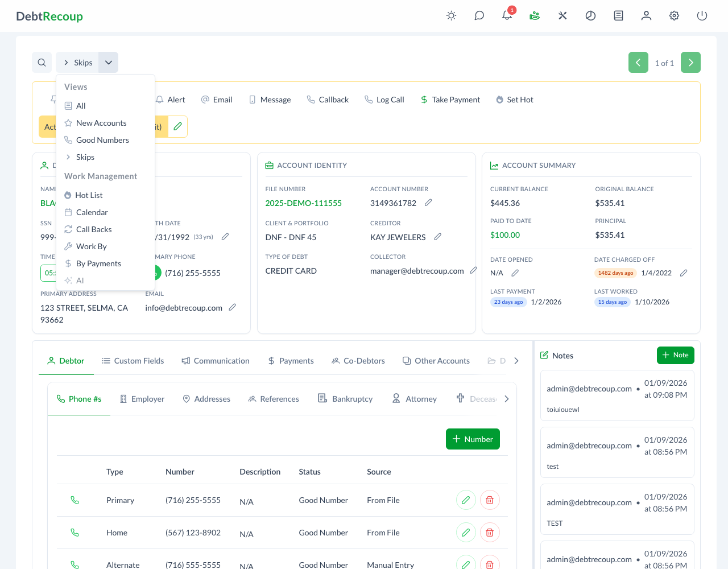The height and width of the screenshot is (569, 728).
Task: Open the Bankruptcy tab
Action: [345, 398]
